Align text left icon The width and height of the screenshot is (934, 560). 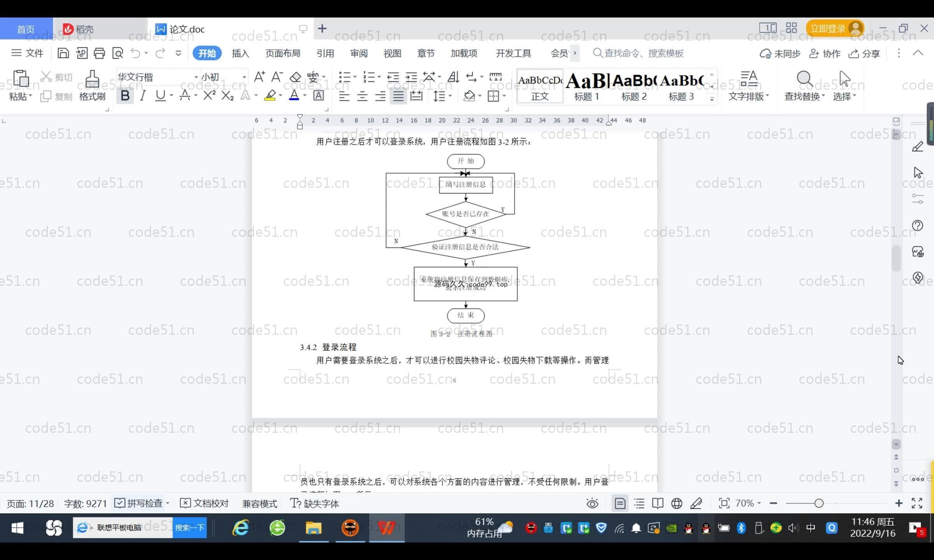click(x=344, y=96)
